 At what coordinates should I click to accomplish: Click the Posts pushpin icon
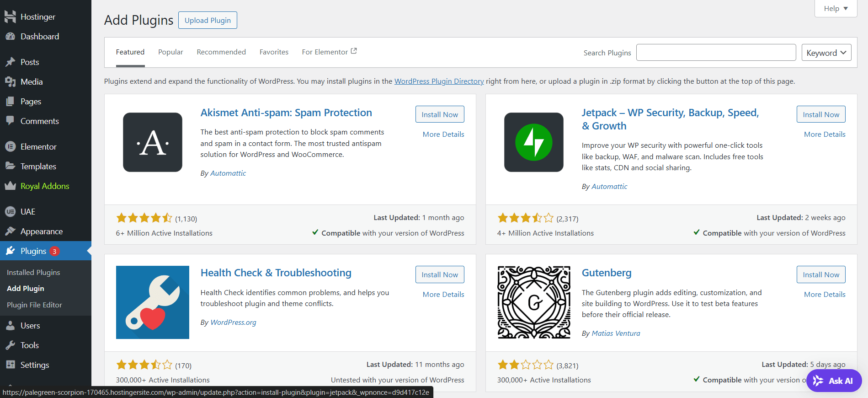coord(10,62)
